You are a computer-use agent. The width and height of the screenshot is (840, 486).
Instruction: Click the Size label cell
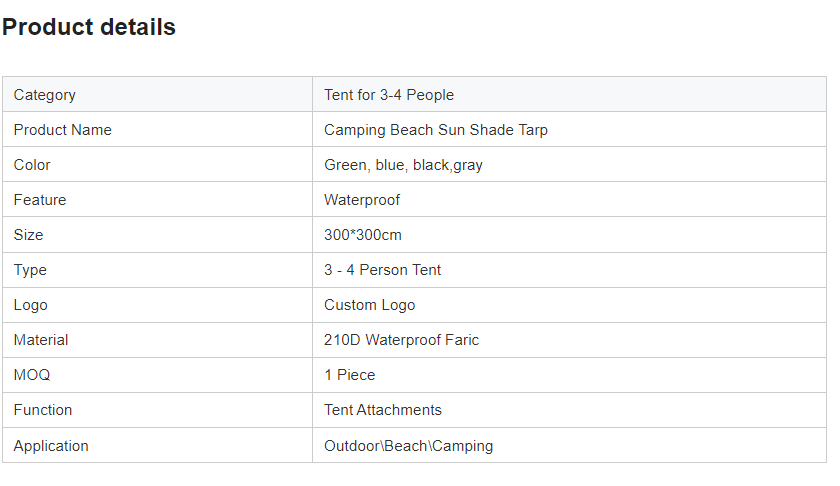click(x=28, y=235)
